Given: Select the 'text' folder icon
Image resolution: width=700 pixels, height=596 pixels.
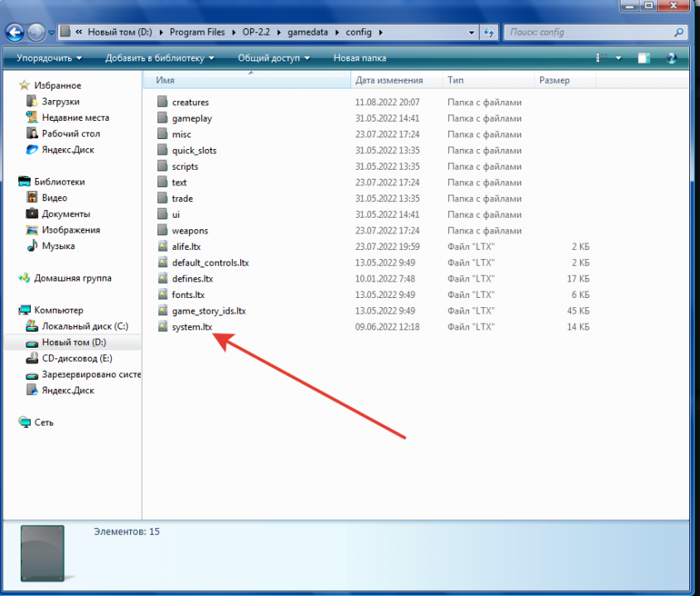Looking at the screenshot, I should click(162, 181).
